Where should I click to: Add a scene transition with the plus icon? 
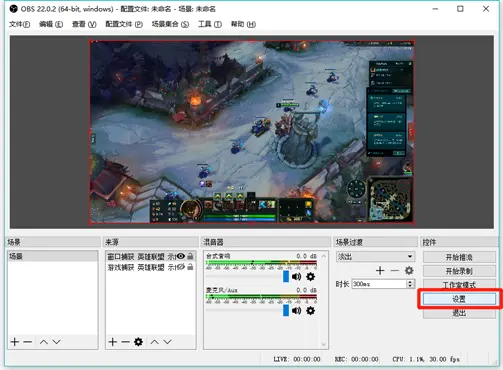(x=380, y=270)
